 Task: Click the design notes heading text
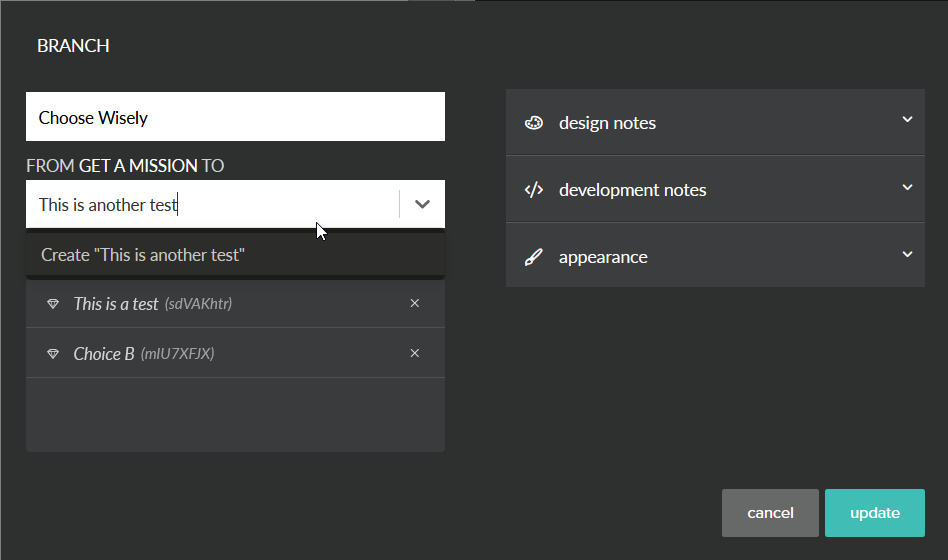pyautogui.click(x=607, y=123)
